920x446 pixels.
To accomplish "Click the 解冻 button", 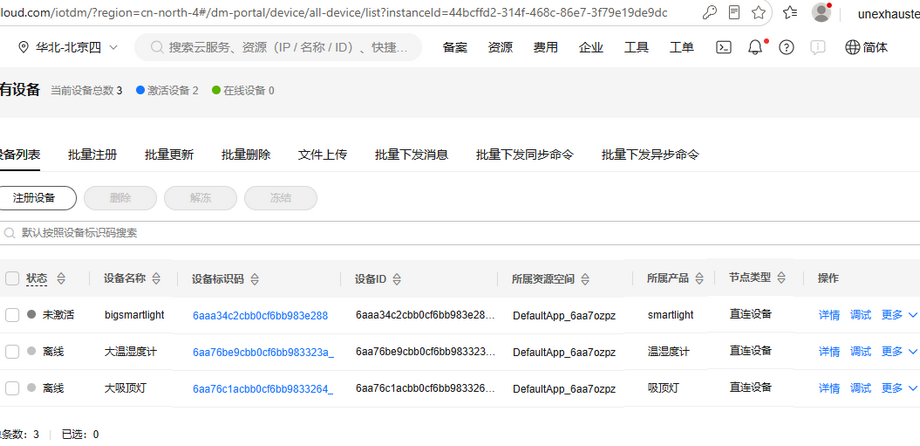I will [x=201, y=198].
